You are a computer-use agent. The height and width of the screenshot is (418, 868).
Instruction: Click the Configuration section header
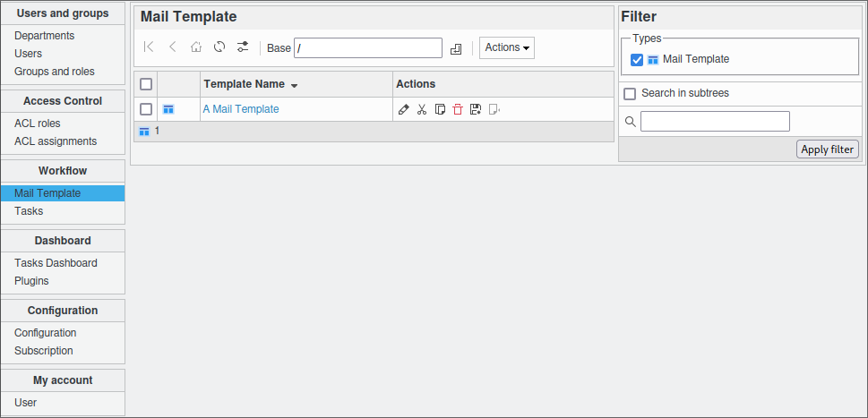[63, 311]
